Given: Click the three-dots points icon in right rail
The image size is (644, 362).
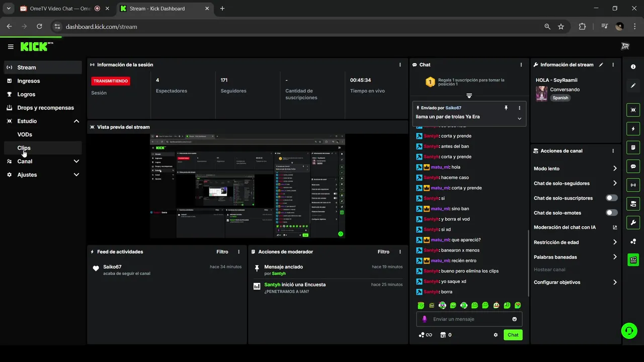Looking at the screenshot, I should tap(633, 241).
